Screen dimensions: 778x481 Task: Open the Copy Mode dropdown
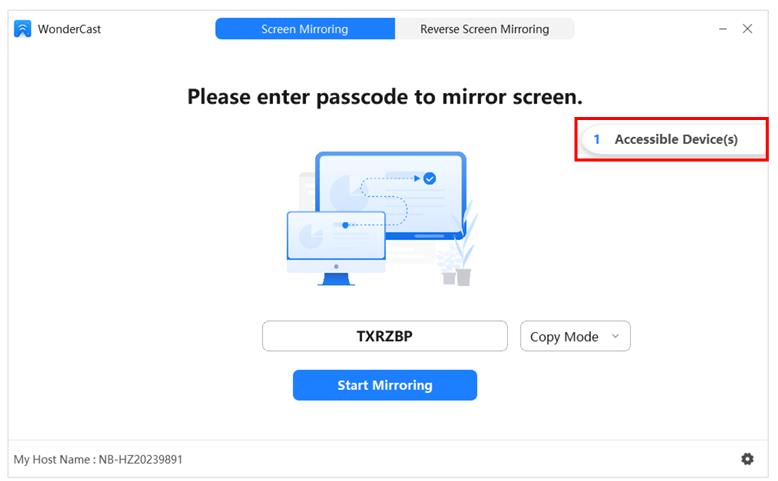click(x=575, y=337)
